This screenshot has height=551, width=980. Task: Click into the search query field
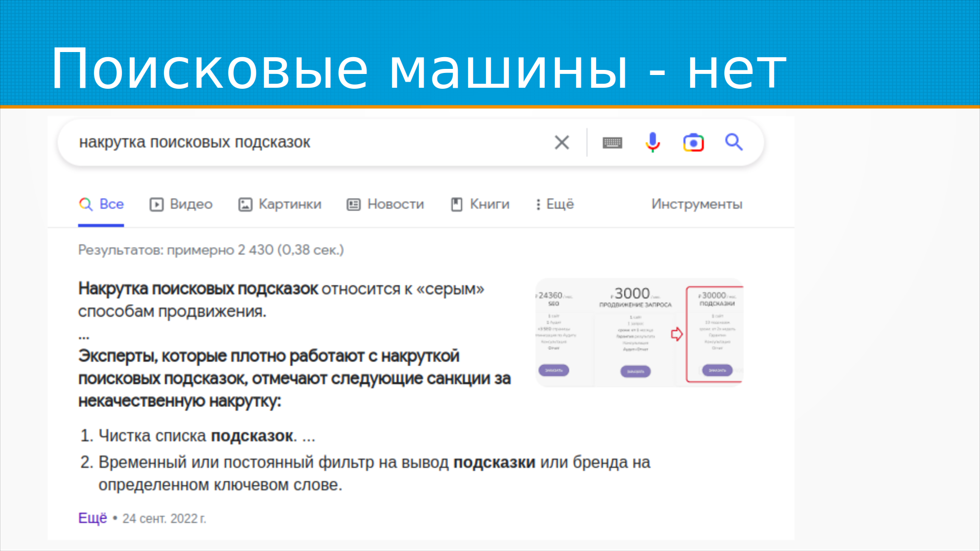pyautogui.click(x=306, y=142)
